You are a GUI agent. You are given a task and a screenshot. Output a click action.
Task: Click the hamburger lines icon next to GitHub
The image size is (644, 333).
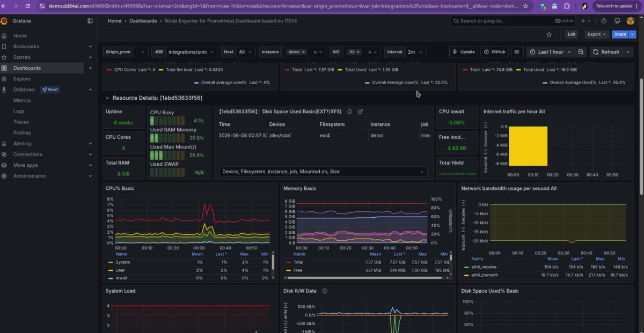(516, 52)
